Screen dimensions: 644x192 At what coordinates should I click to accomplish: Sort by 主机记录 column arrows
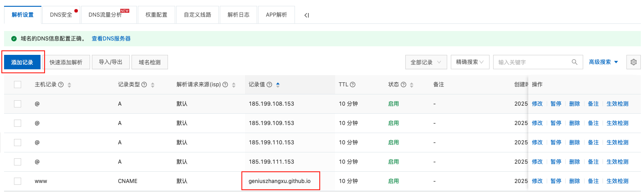click(69, 85)
